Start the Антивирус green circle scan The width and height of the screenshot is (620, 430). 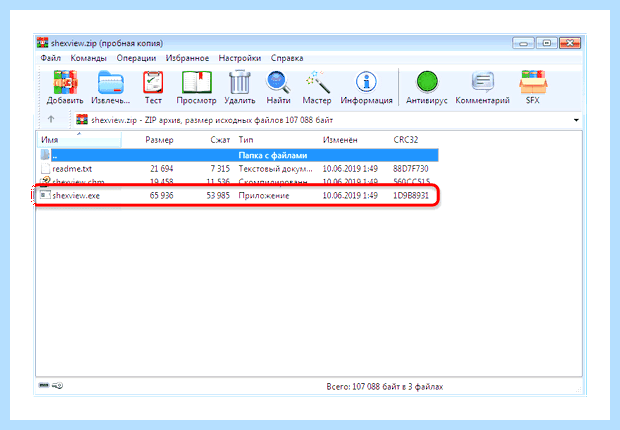[427, 81]
